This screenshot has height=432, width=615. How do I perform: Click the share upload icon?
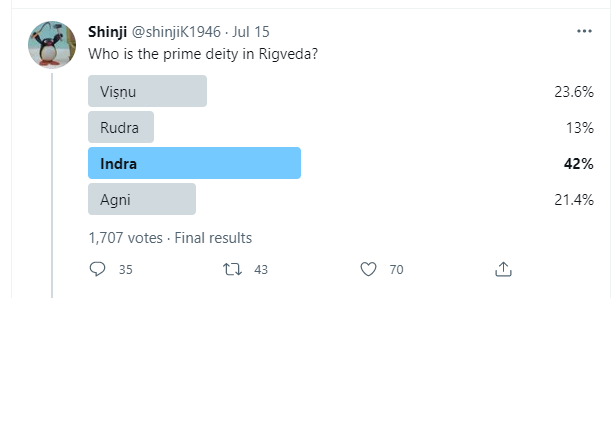[504, 269]
